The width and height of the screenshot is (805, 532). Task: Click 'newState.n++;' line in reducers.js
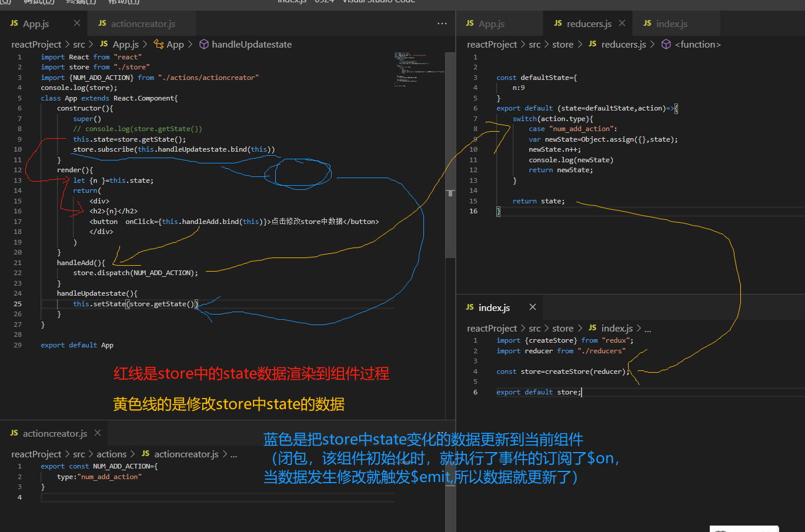tap(555, 149)
